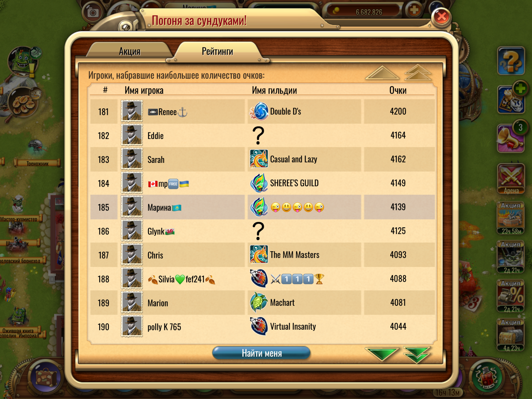Open player Sarah's avatar thumbnail

(132, 159)
